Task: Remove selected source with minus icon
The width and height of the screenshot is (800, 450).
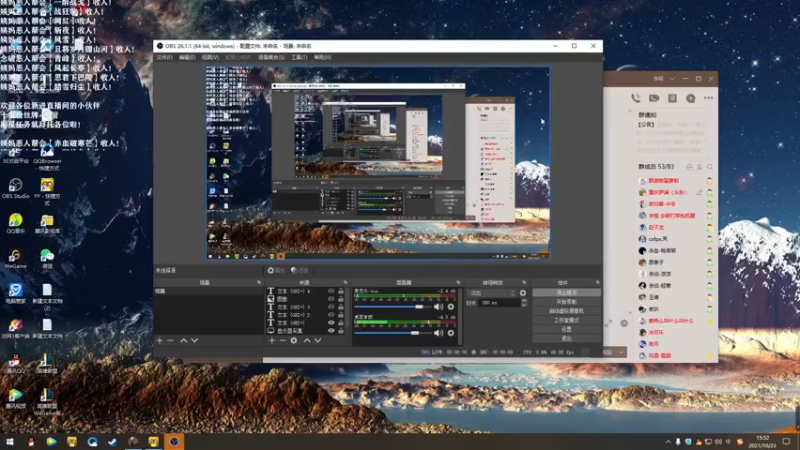Action: point(283,340)
